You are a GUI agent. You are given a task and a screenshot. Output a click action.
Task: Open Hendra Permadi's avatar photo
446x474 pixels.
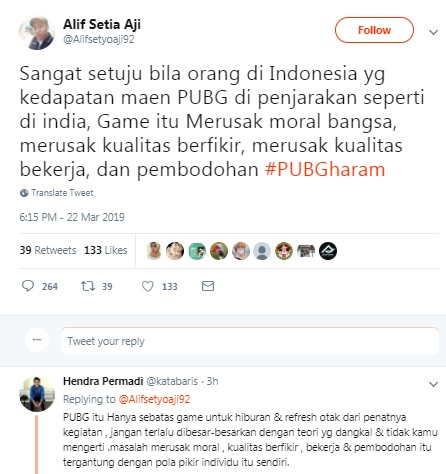click(37, 394)
